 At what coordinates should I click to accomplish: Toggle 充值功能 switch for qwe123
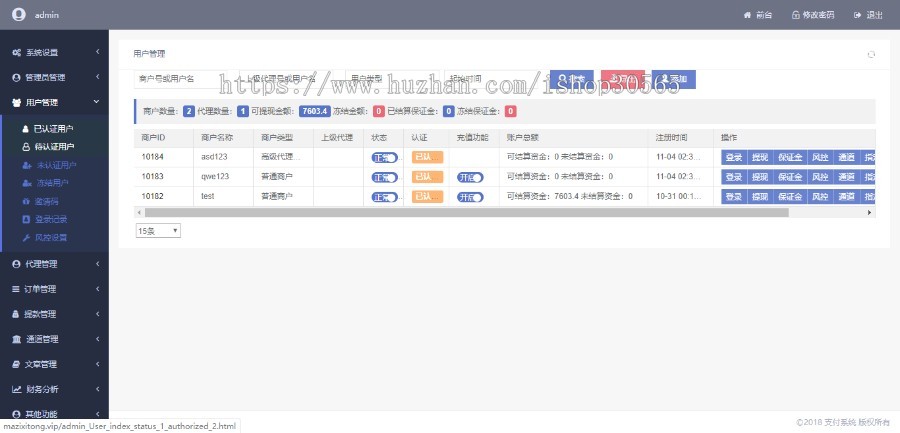point(470,177)
